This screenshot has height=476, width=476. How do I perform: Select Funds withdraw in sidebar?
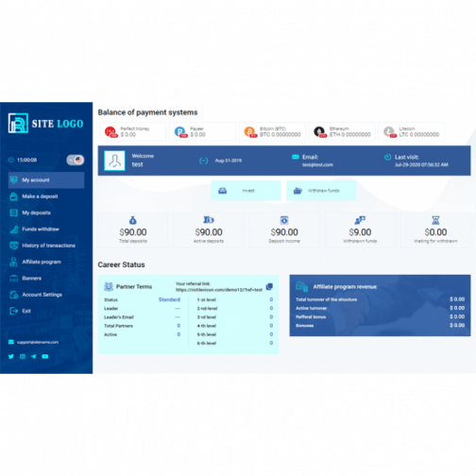41,229
